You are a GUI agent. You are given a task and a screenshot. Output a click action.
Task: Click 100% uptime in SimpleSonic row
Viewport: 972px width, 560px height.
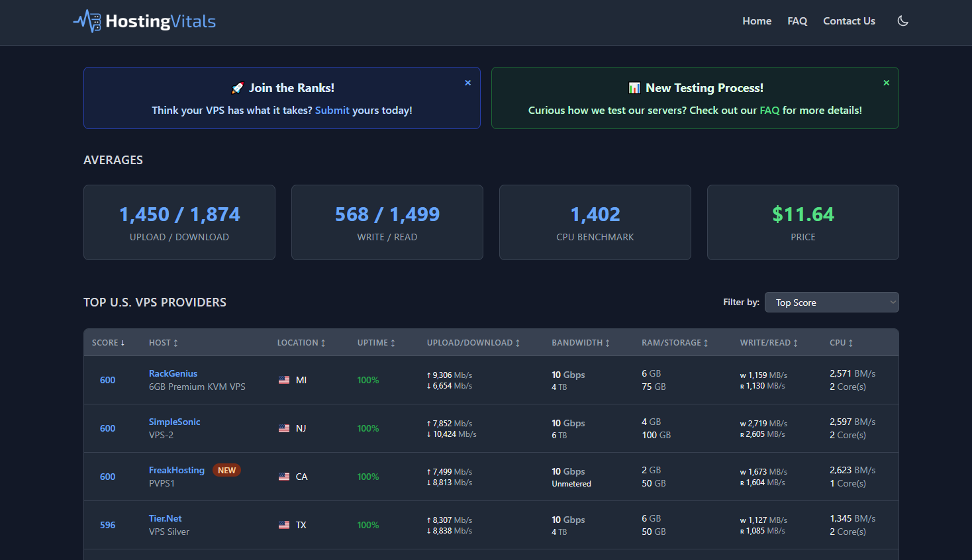[368, 428]
